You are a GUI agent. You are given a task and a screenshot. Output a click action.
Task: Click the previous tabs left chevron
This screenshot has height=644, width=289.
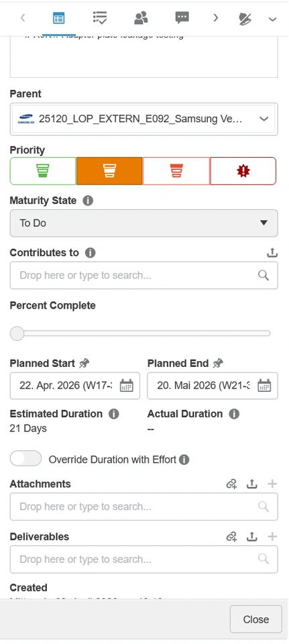click(23, 17)
